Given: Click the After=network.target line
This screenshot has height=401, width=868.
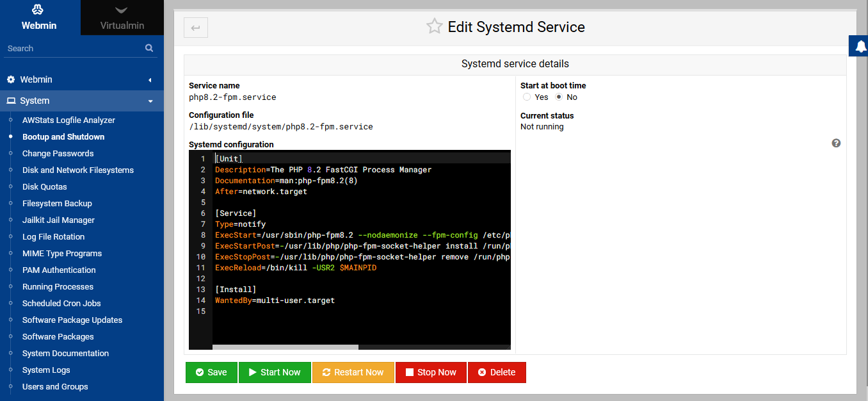Looking at the screenshot, I should (261, 192).
